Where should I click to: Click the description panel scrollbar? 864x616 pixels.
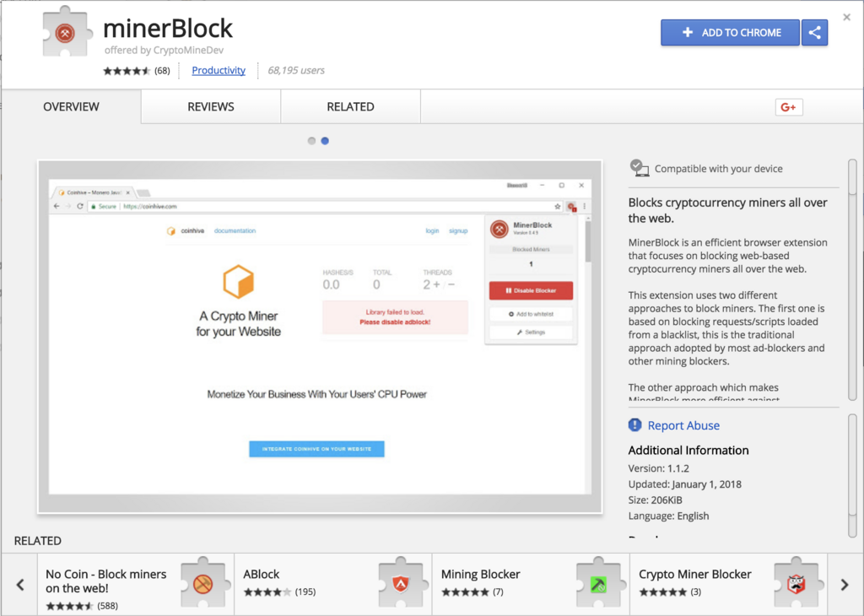click(x=852, y=279)
